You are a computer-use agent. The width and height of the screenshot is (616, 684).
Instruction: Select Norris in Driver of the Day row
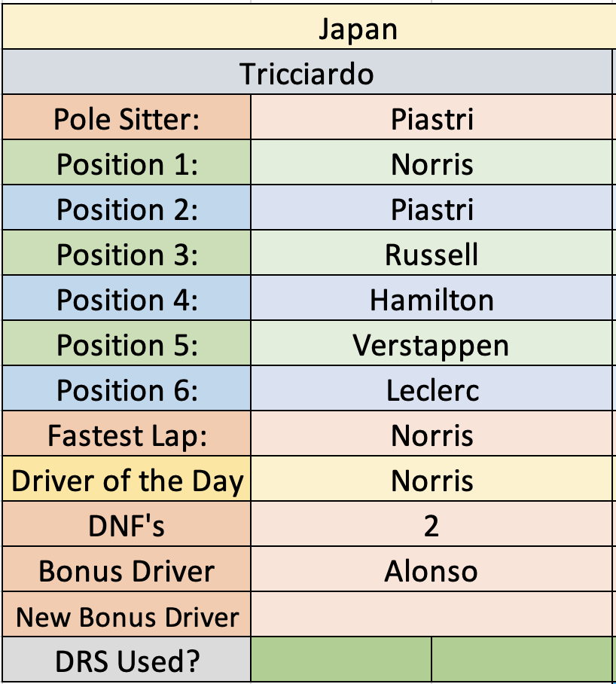pos(432,479)
